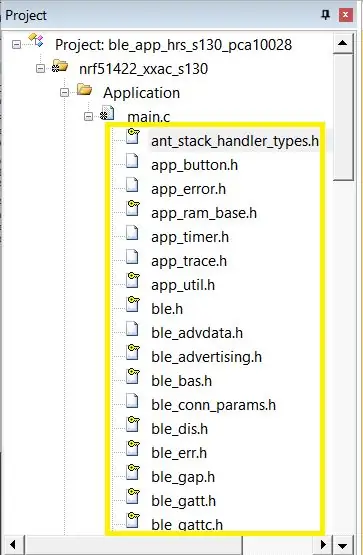Select the nrf51422_xxac_s130 target label
This screenshot has width=363, height=555.
143,69
